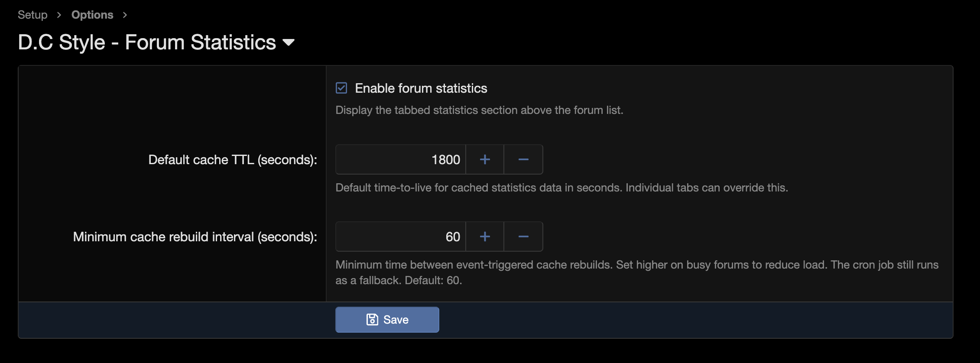The height and width of the screenshot is (363, 980).
Task: Increase rebuild interval using plus icon
Action: 485,237
